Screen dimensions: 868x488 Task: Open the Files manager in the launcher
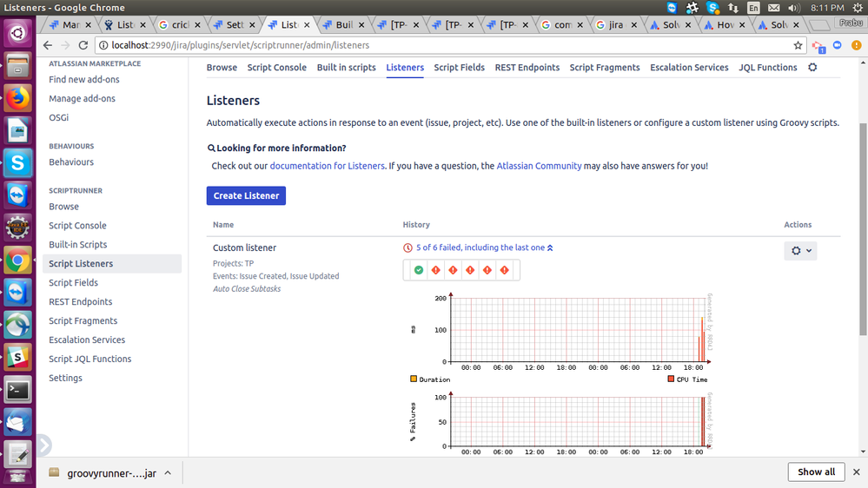pyautogui.click(x=17, y=66)
